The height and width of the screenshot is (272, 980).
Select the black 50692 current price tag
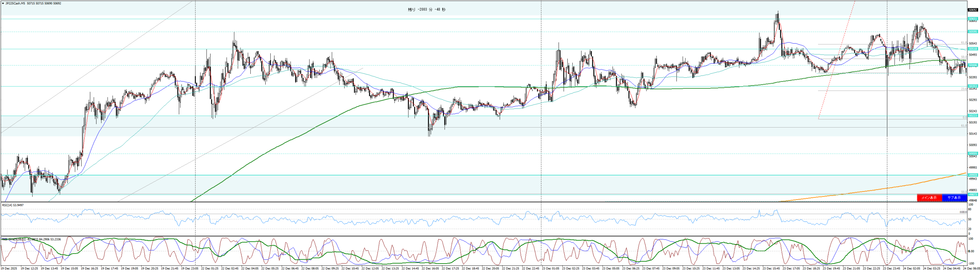(x=973, y=10)
